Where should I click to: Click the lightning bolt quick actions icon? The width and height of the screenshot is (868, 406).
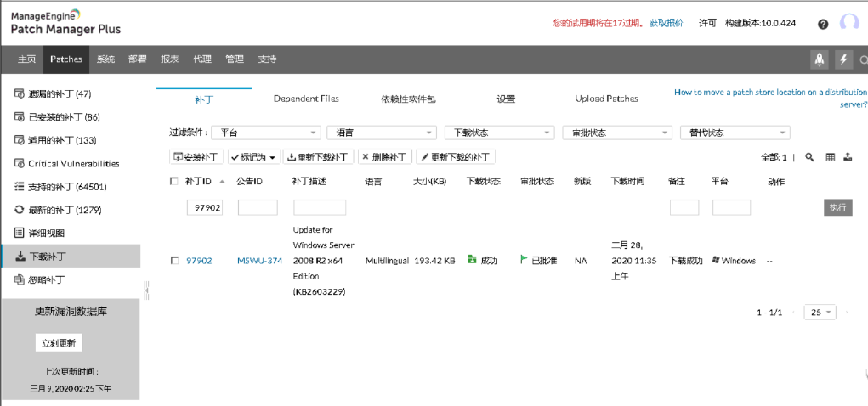843,59
